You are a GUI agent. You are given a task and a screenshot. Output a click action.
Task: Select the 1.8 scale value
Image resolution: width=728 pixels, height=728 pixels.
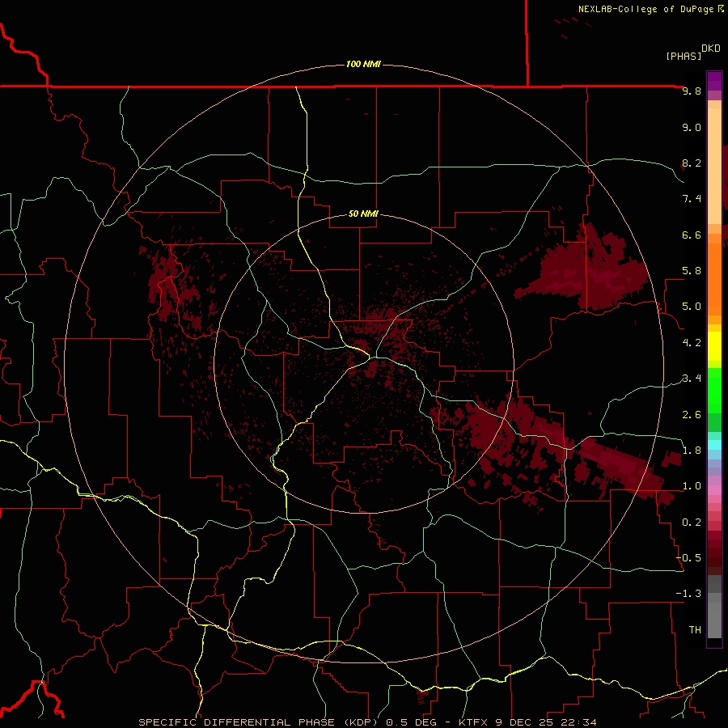tap(692, 451)
